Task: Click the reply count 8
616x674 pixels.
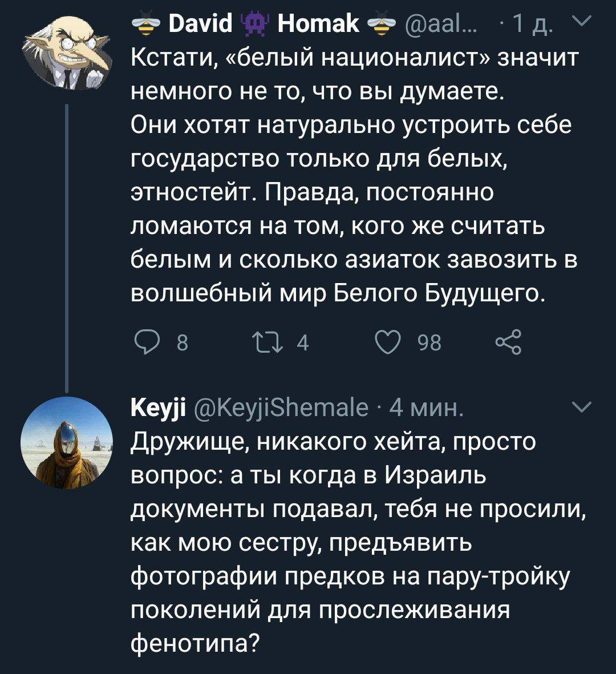Action: 183,342
